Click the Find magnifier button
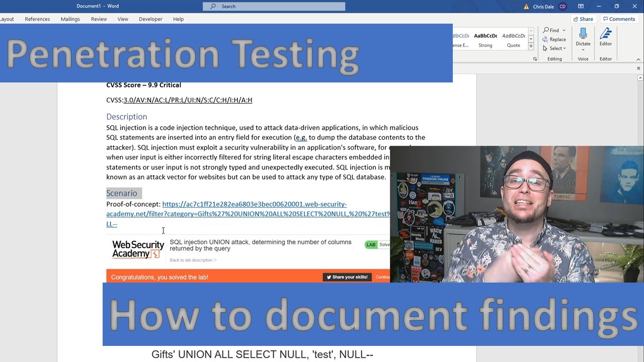The height and width of the screenshot is (362, 644). tap(551, 30)
